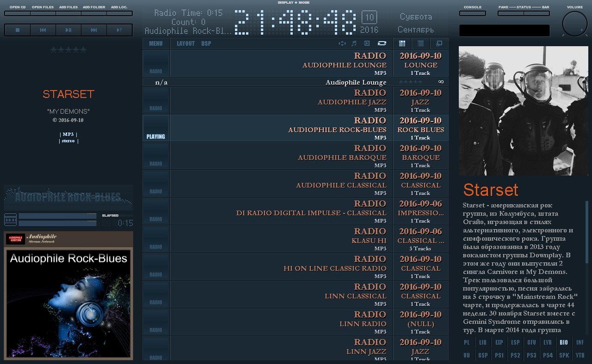
Task: Click the music note icon in toolbar
Action: coord(354,43)
